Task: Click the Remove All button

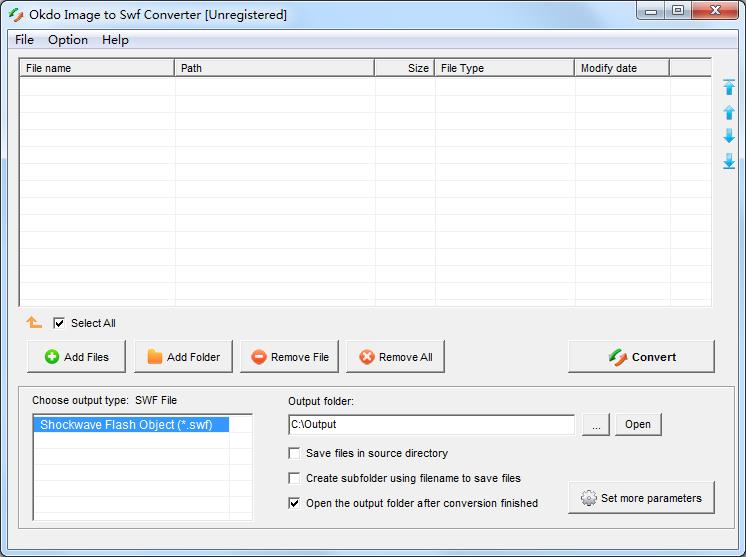Action: click(395, 357)
